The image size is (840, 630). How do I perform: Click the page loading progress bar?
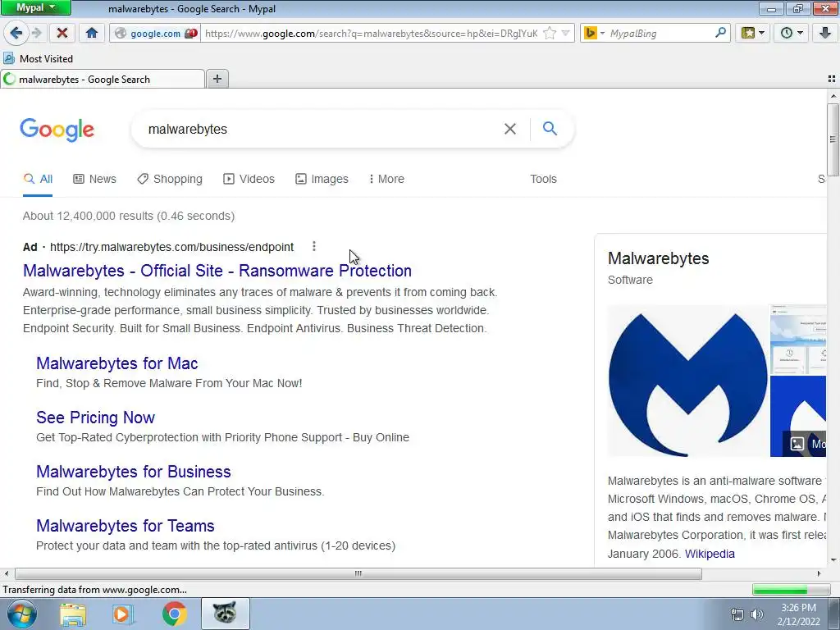(791, 590)
